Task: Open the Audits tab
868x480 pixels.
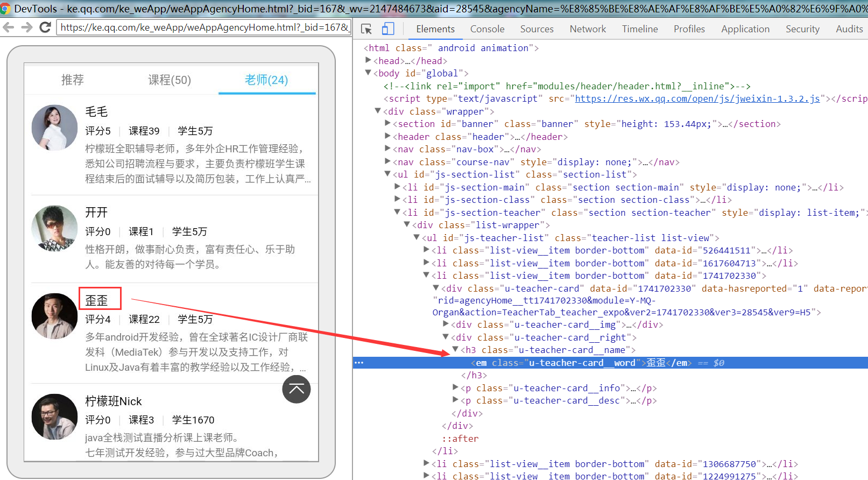Action: (849, 29)
